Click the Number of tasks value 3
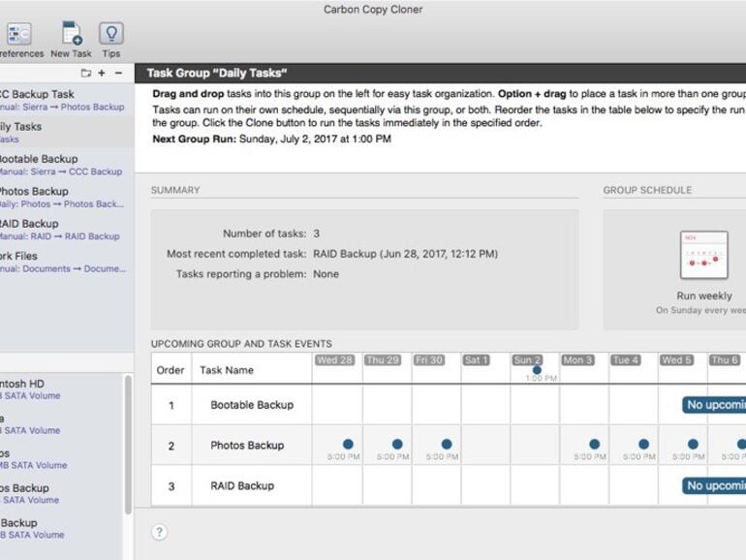The image size is (746, 560). (317, 233)
